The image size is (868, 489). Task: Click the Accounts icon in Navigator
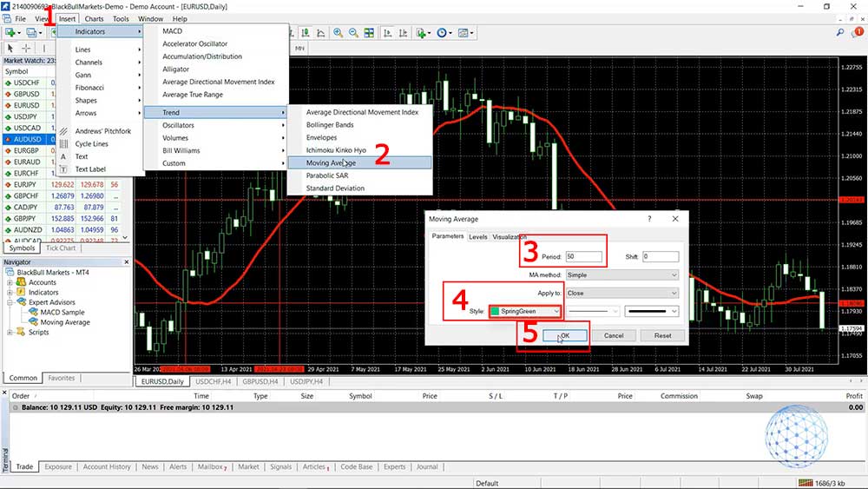pos(21,282)
